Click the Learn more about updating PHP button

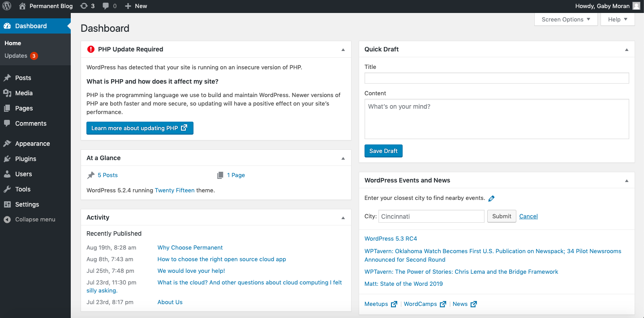click(140, 128)
